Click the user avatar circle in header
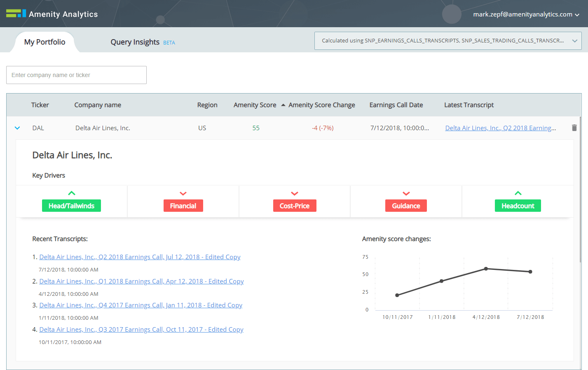This screenshot has height=370, width=588. pos(452,14)
